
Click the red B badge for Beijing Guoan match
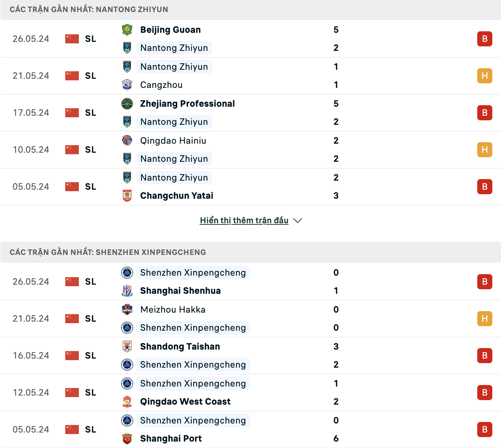485,39
